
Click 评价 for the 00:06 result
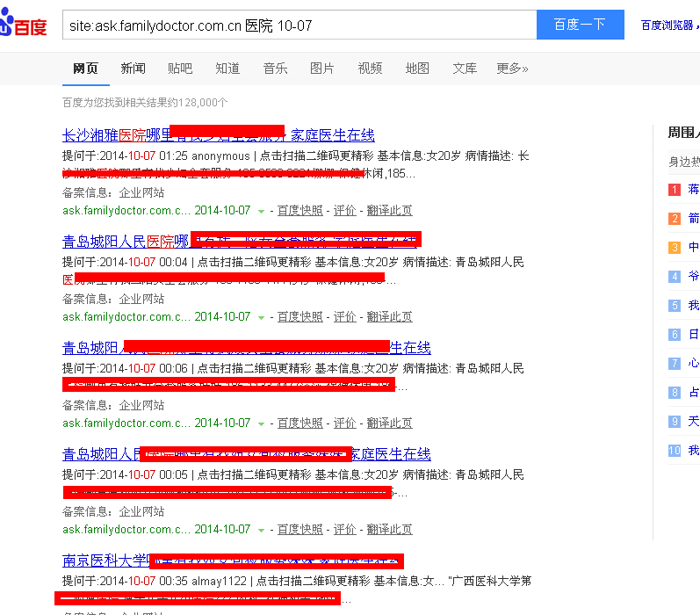click(344, 423)
